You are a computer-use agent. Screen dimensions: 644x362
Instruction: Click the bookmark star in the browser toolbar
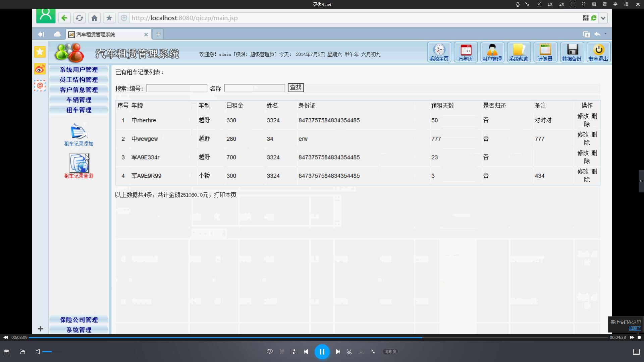pos(109,18)
